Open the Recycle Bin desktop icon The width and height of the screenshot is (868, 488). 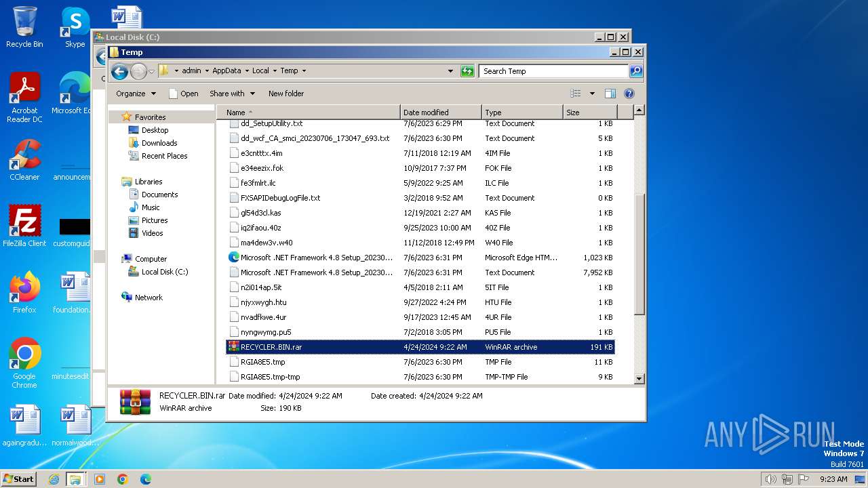24,27
